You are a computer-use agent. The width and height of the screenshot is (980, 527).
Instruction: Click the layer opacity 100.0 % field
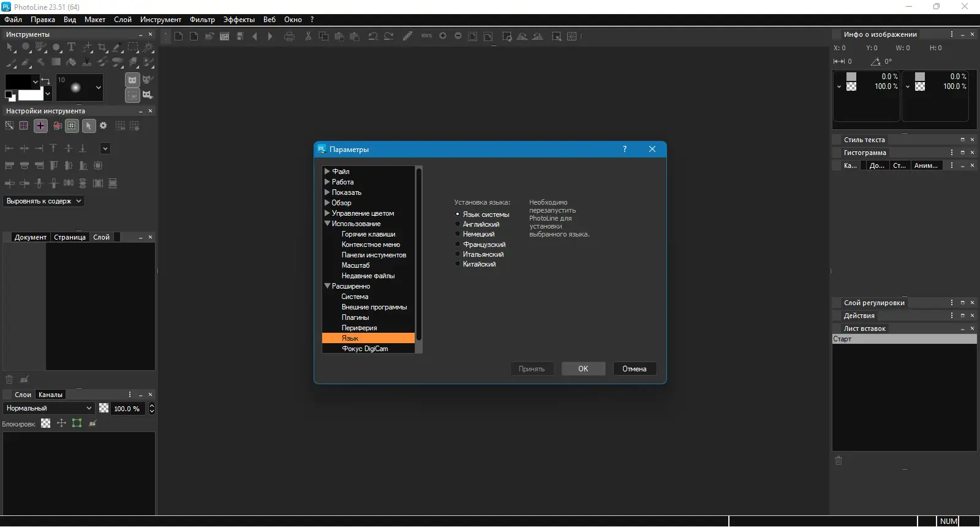point(129,409)
